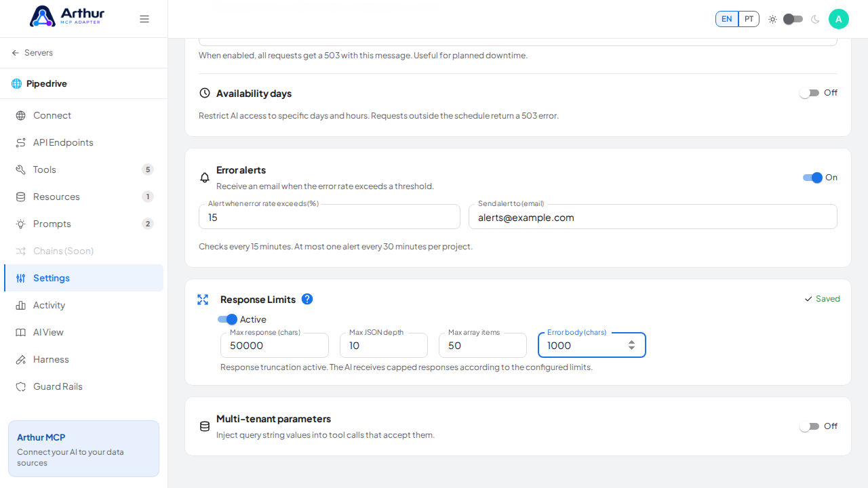The width and height of the screenshot is (868, 488).
Task: Go to the AI View page
Action: (83, 332)
